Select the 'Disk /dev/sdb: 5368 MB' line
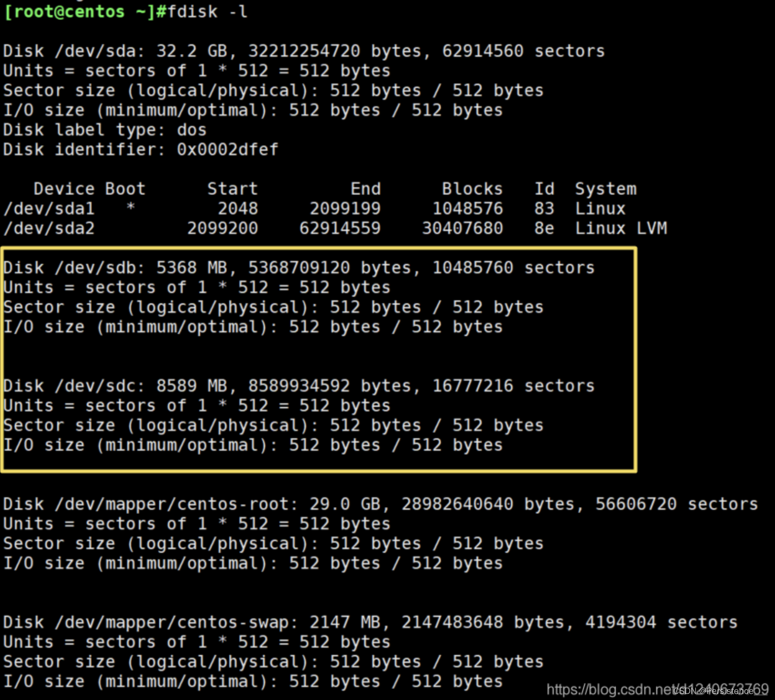 [299, 268]
